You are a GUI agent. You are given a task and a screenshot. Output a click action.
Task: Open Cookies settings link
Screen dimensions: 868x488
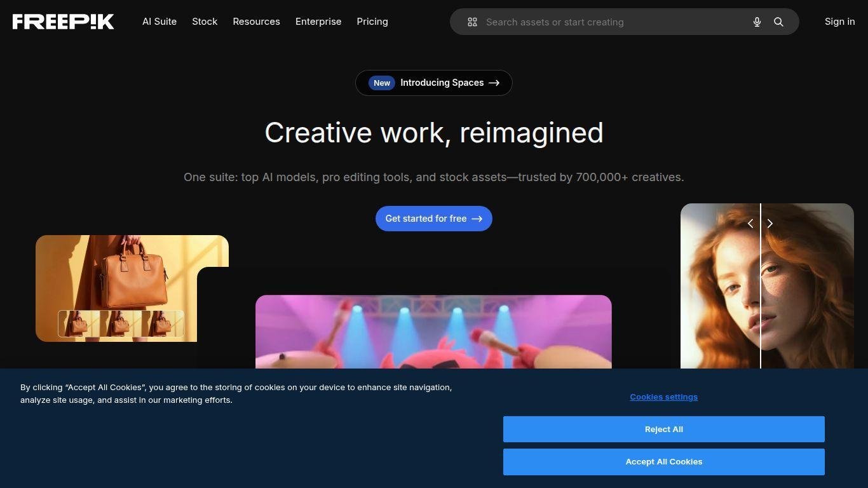coord(664,396)
